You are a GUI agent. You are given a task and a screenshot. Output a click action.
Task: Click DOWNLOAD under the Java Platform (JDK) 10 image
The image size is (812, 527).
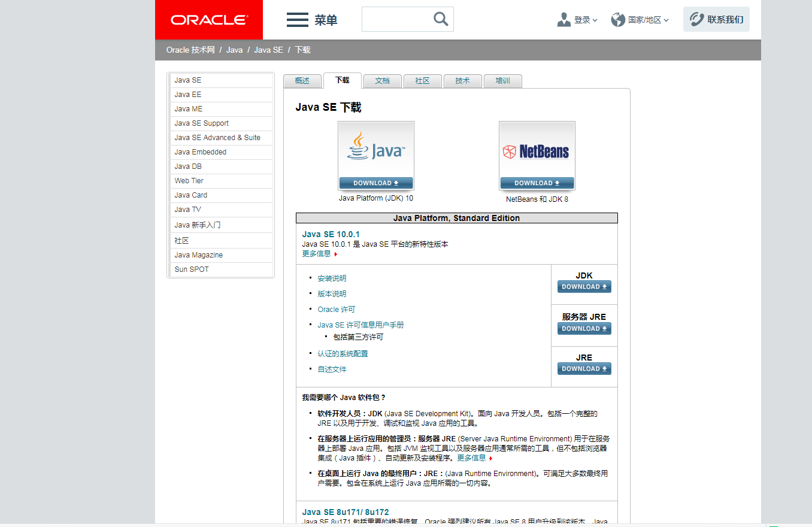click(376, 183)
